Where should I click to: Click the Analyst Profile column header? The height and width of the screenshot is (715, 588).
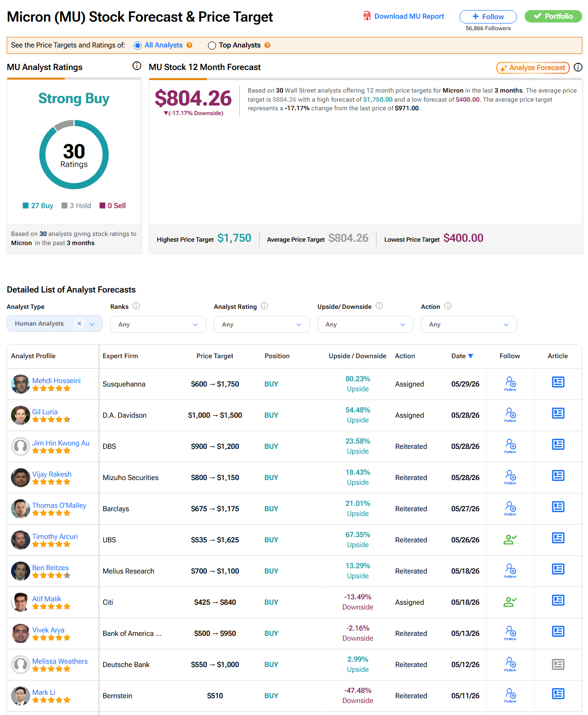(x=33, y=356)
